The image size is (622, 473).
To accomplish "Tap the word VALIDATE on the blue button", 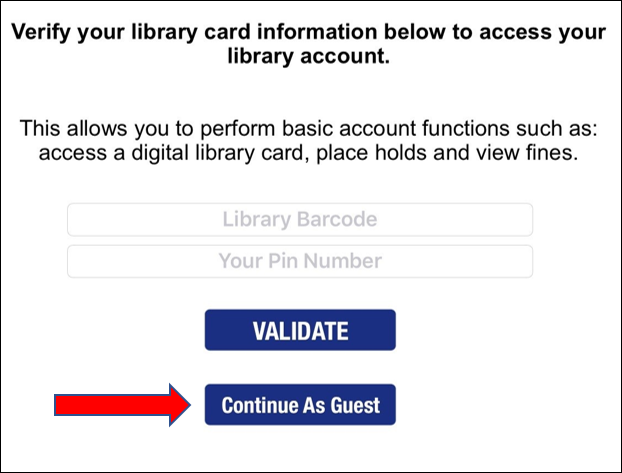I will [x=301, y=331].
